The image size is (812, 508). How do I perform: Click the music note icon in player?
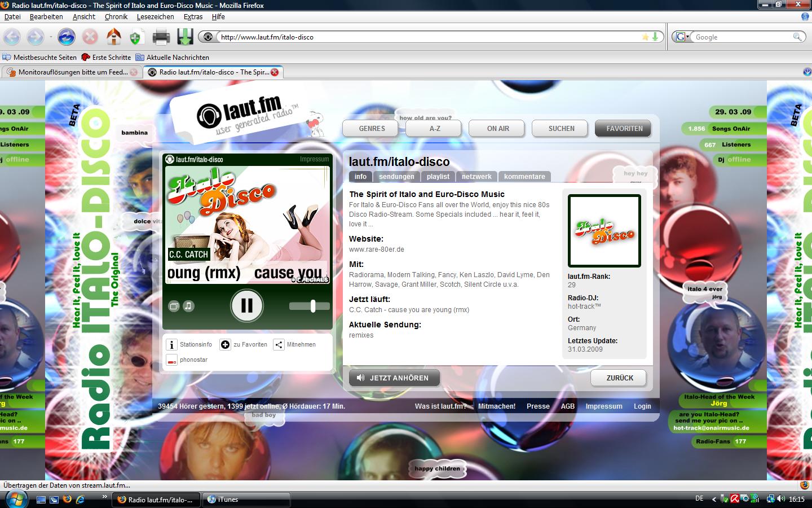click(188, 306)
